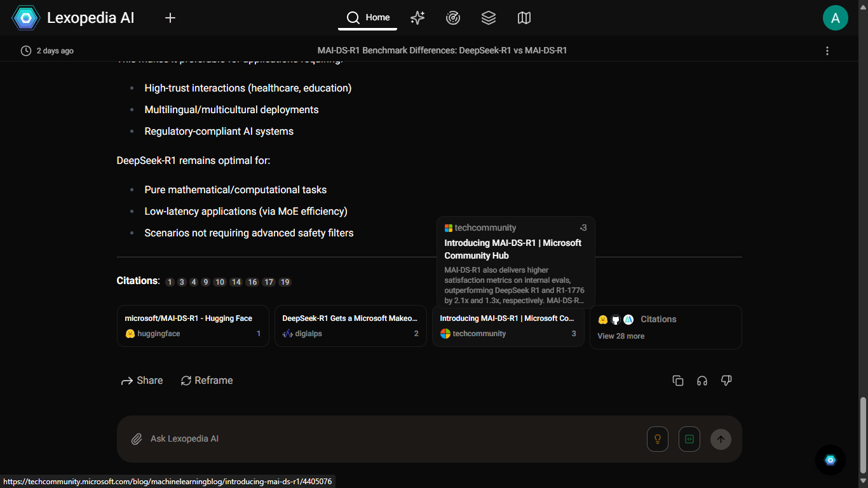This screenshot has width=868, height=488.
Task: Start a new thread with plus icon
Action: pyautogui.click(x=170, y=18)
